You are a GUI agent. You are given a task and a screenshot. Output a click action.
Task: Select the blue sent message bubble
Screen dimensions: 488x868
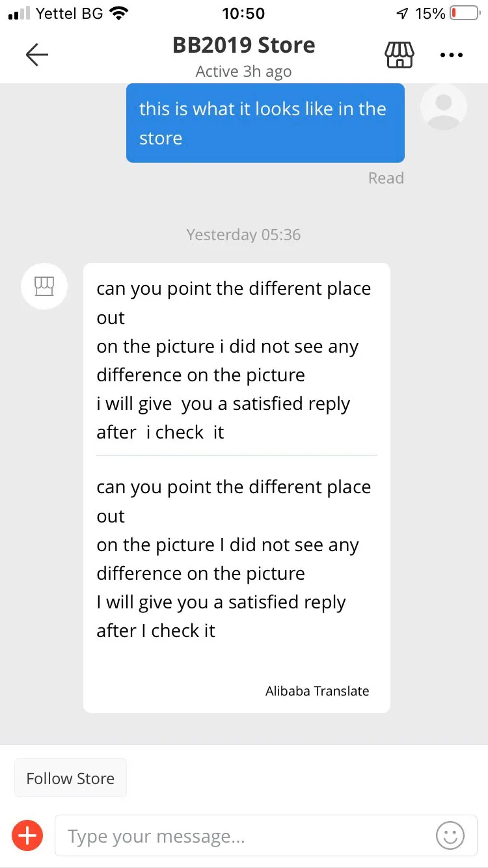(265, 123)
